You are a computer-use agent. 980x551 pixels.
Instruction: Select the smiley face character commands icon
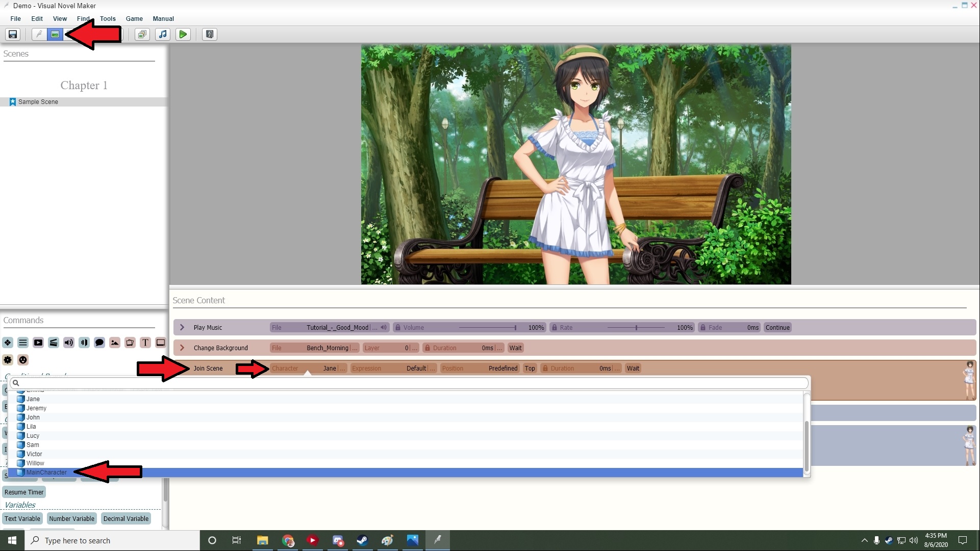point(23,360)
